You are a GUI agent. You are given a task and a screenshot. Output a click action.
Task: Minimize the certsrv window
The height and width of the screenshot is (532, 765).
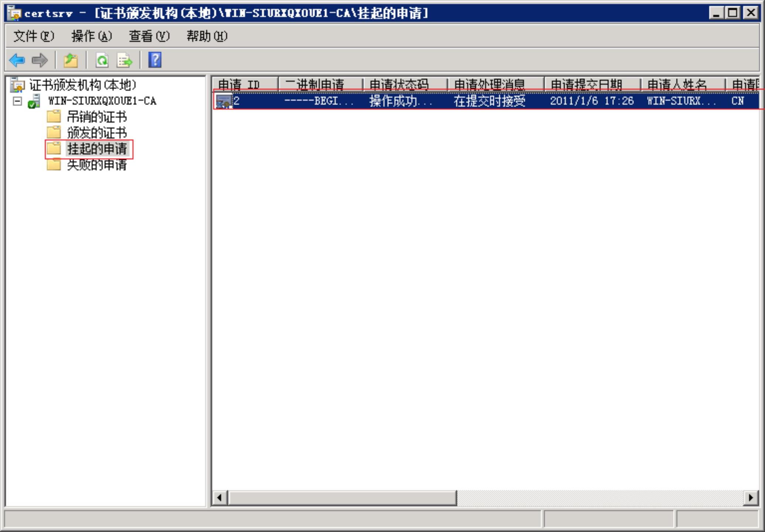pos(716,13)
